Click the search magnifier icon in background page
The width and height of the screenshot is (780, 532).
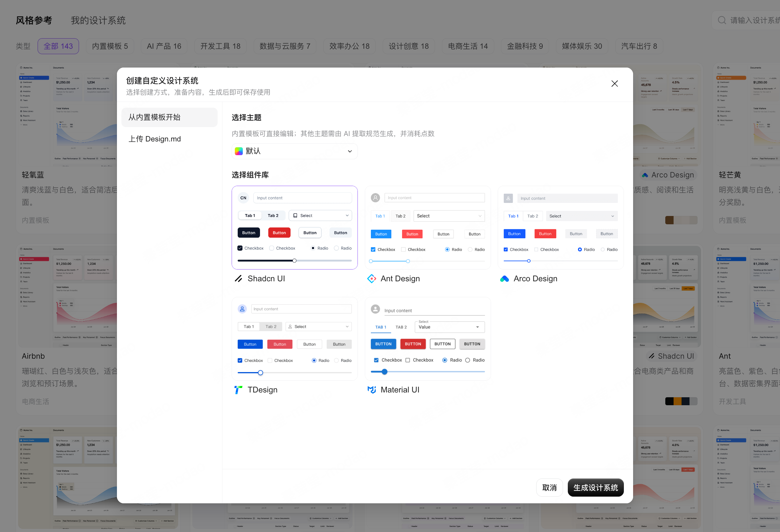coord(722,20)
